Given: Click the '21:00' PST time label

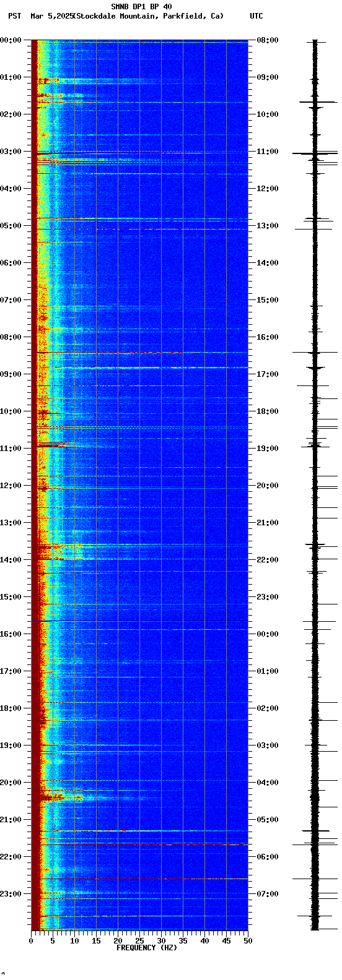Looking at the screenshot, I should [x=11, y=820].
